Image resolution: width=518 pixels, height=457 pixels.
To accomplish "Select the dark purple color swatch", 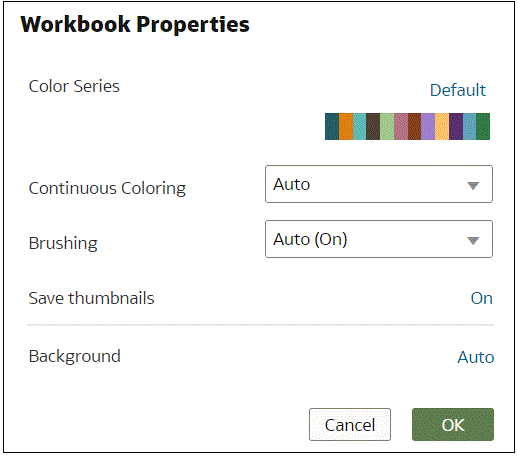I will click(456, 126).
